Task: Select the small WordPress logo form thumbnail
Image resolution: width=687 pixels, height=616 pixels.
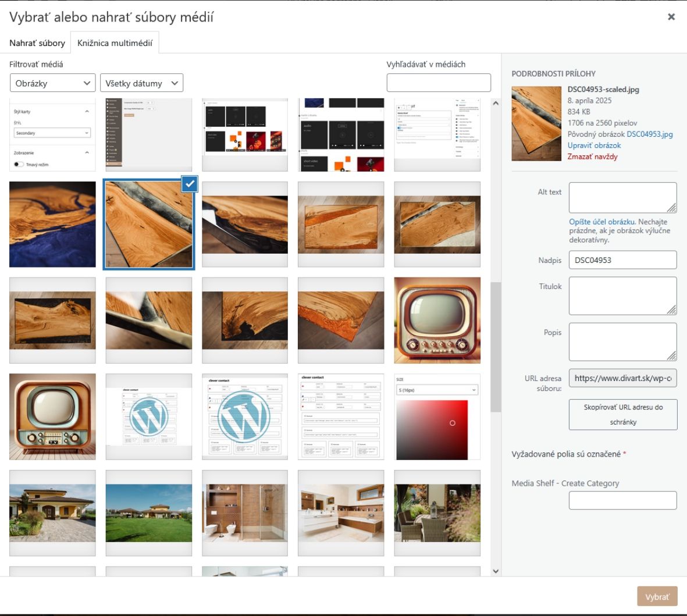Action: [149, 416]
